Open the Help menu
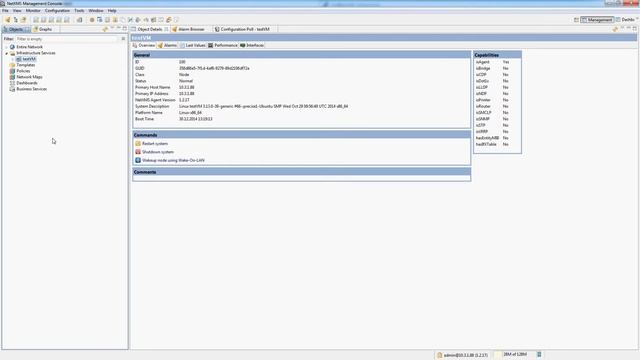This screenshot has height=360, width=640. point(112,11)
